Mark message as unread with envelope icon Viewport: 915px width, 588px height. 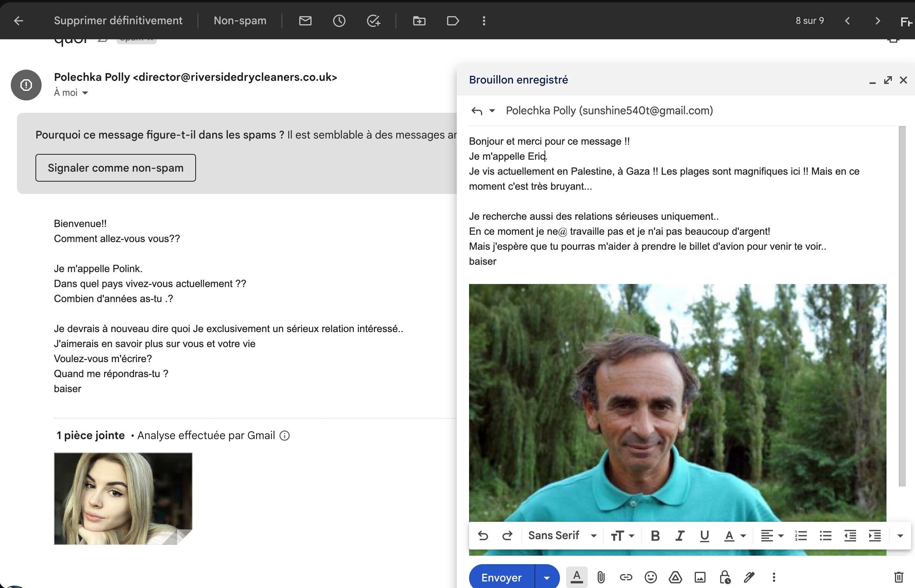click(305, 21)
